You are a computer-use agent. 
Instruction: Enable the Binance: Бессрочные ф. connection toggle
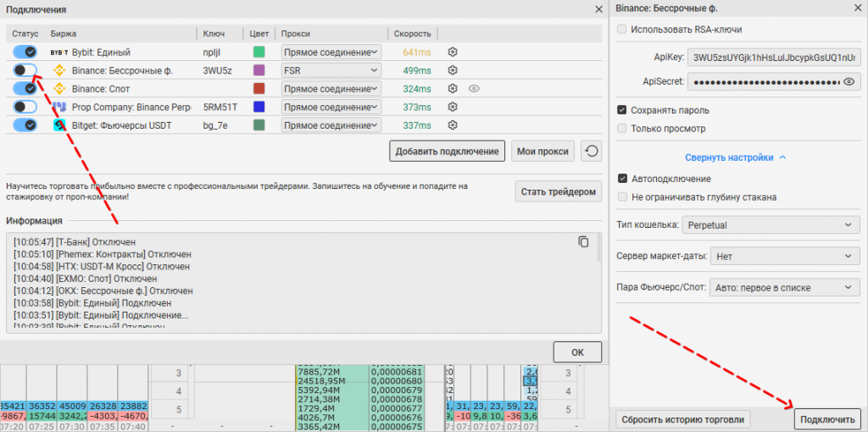[25, 70]
